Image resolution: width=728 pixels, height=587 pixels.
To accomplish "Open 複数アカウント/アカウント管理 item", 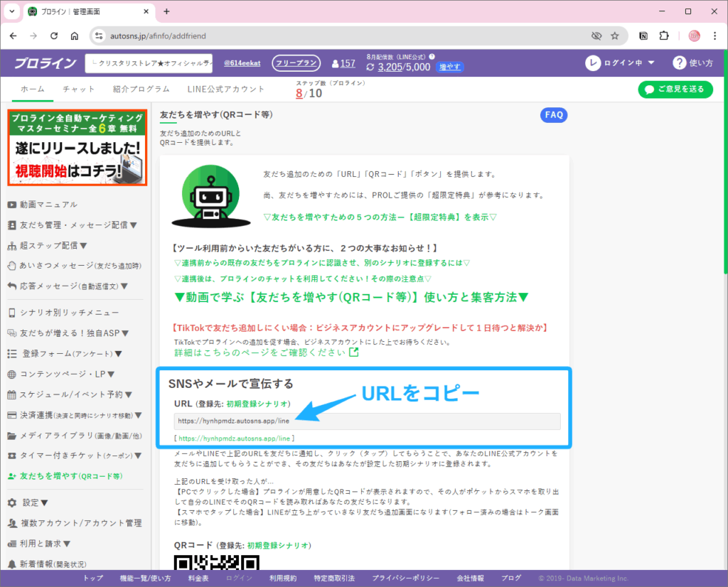I will pos(75,523).
